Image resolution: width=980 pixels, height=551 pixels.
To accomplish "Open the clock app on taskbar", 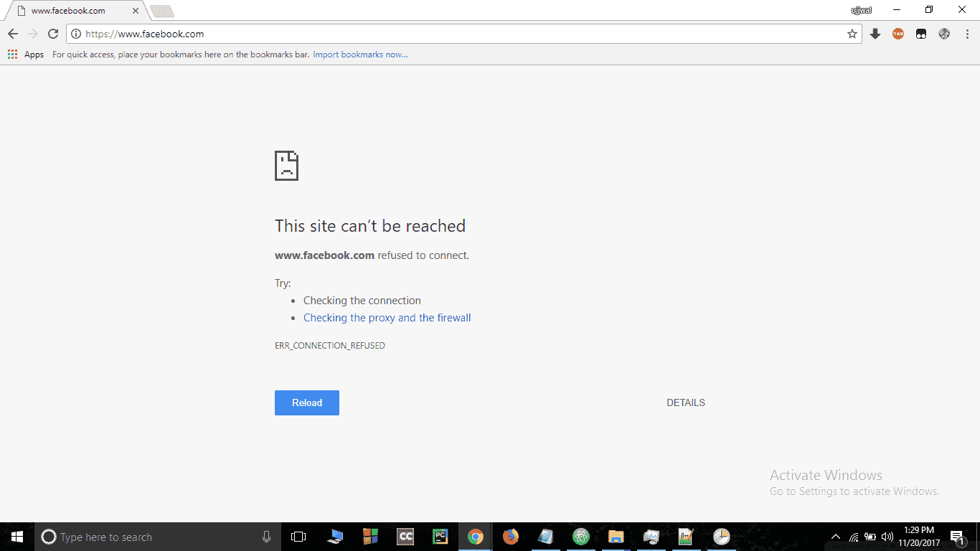I will 721,537.
